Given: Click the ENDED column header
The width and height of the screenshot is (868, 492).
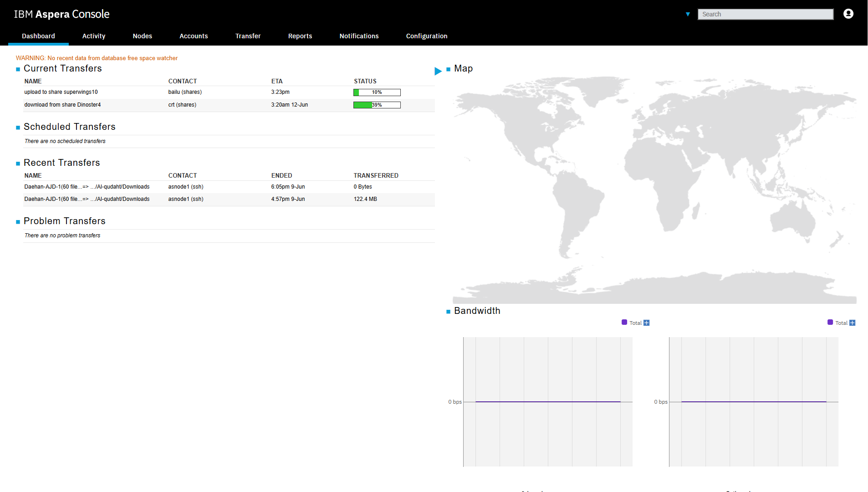Looking at the screenshot, I should (x=282, y=175).
